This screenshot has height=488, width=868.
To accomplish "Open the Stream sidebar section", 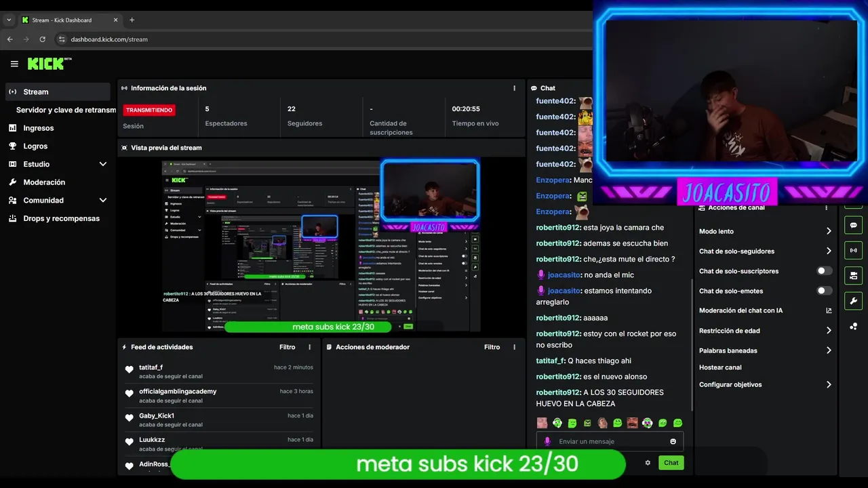I will point(58,91).
